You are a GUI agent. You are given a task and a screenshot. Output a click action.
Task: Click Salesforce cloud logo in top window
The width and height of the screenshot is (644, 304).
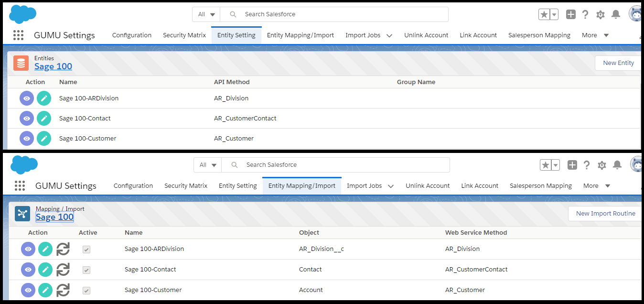[22, 14]
